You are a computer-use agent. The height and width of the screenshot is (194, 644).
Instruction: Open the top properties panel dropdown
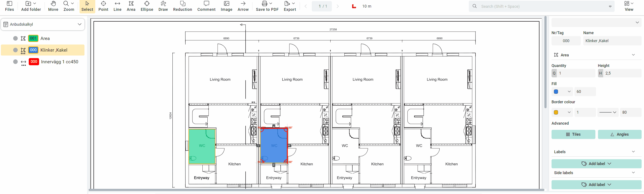[596, 22]
